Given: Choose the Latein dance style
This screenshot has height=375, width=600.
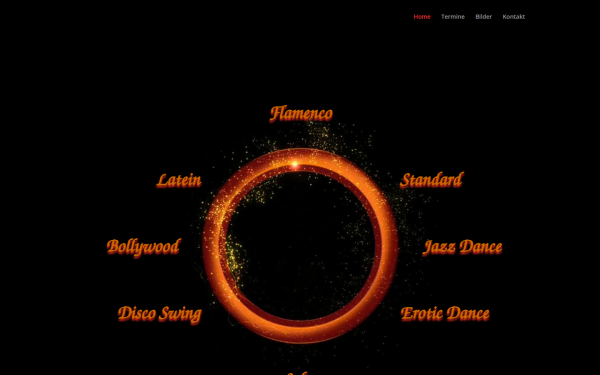Looking at the screenshot, I should click(x=179, y=180).
